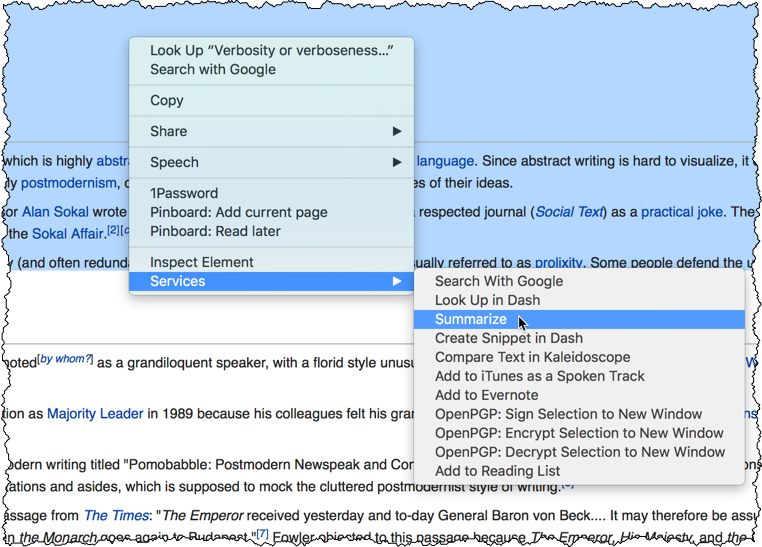Click OpenPGP: Encrypt Selection to New Window
Viewport: 762px width, 547px height.
(578, 433)
